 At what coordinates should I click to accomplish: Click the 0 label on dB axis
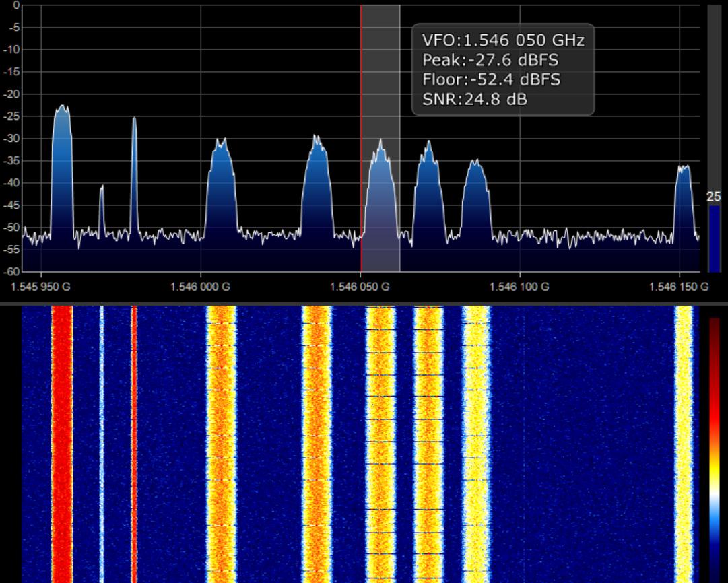point(17,5)
